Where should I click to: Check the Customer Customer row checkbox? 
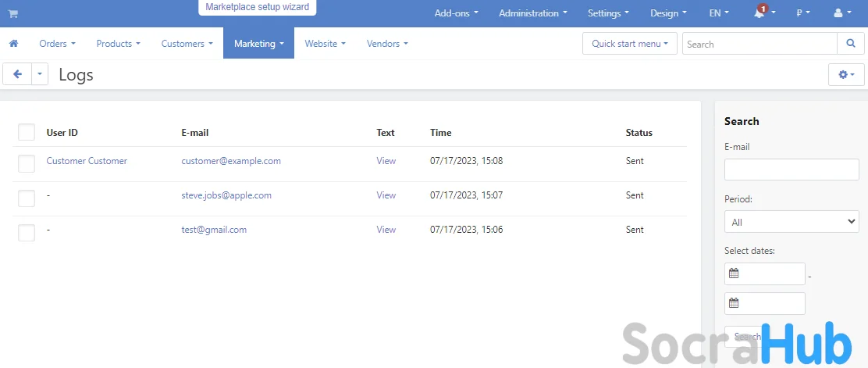tap(27, 163)
